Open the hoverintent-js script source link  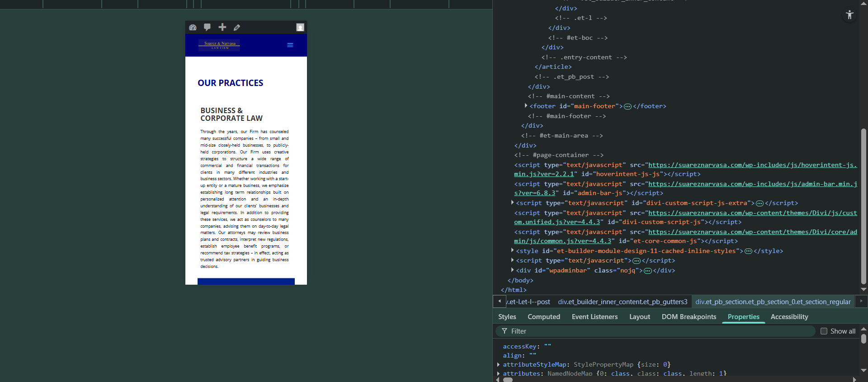point(752,165)
